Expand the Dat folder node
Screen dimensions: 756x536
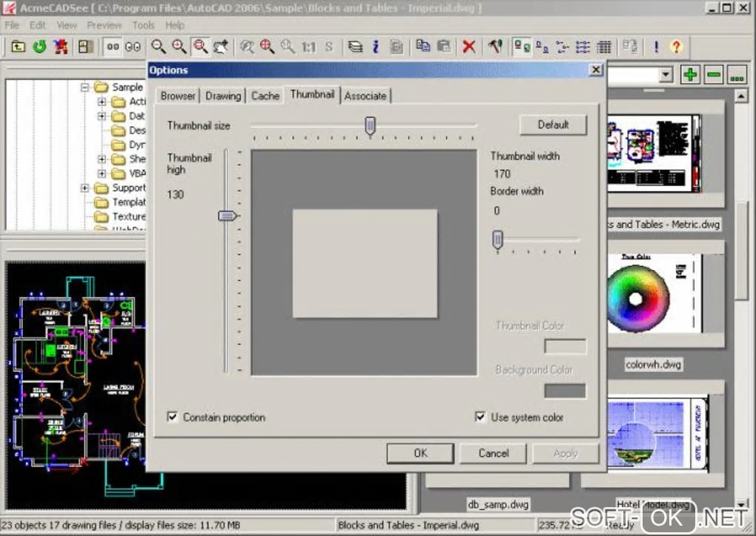coord(102,116)
